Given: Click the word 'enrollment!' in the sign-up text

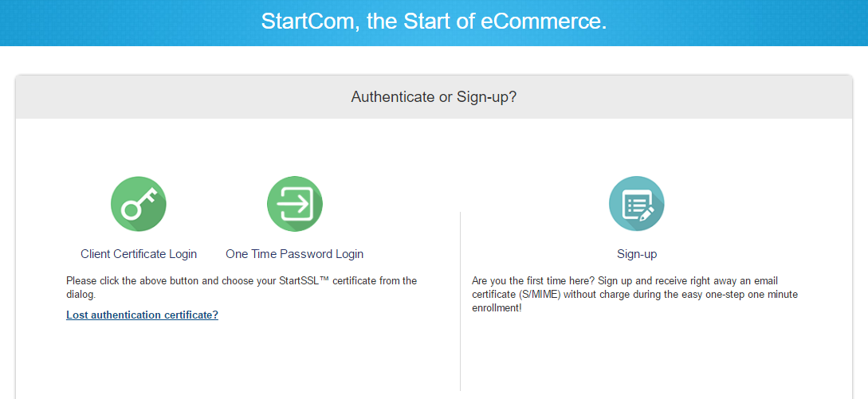Looking at the screenshot, I should pyautogui.click(x=497, y=308).
